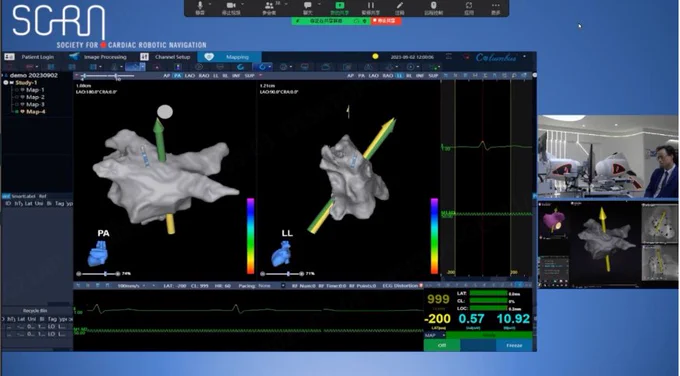Viewport: 680px width, 376px height.
Task: Click the Recycle Bin header
Action: click(35, 311)
